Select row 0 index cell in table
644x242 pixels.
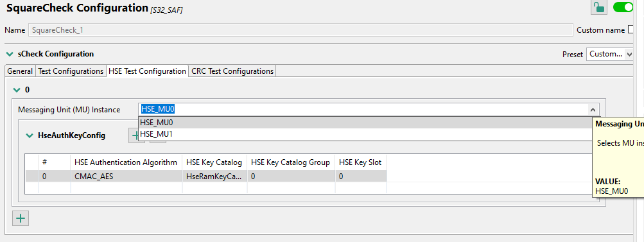pyautogui.click(x=55, y=177)
